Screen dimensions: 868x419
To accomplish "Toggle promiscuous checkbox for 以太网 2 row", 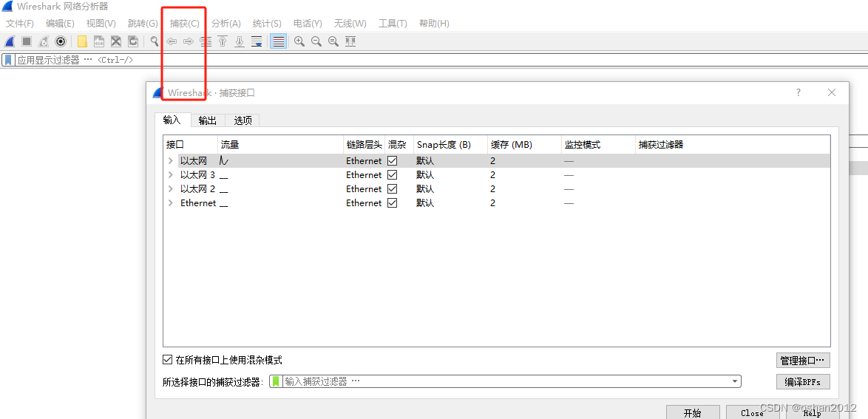I will pyautogui.click(x=393, y=189).
